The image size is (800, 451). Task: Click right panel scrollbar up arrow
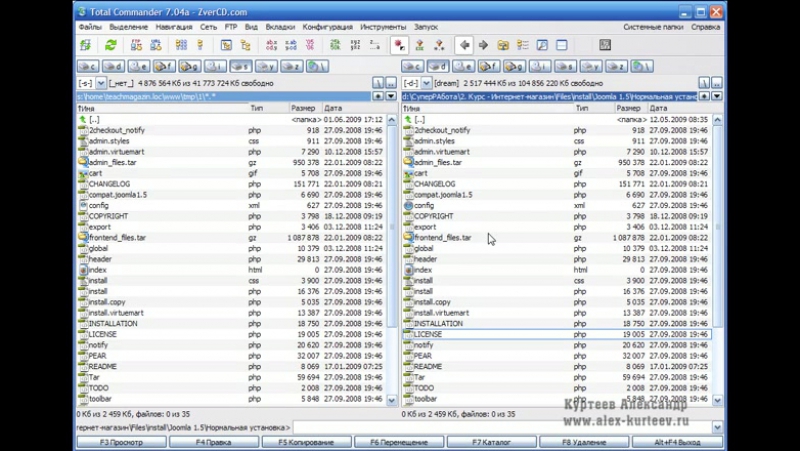point(717,119)
